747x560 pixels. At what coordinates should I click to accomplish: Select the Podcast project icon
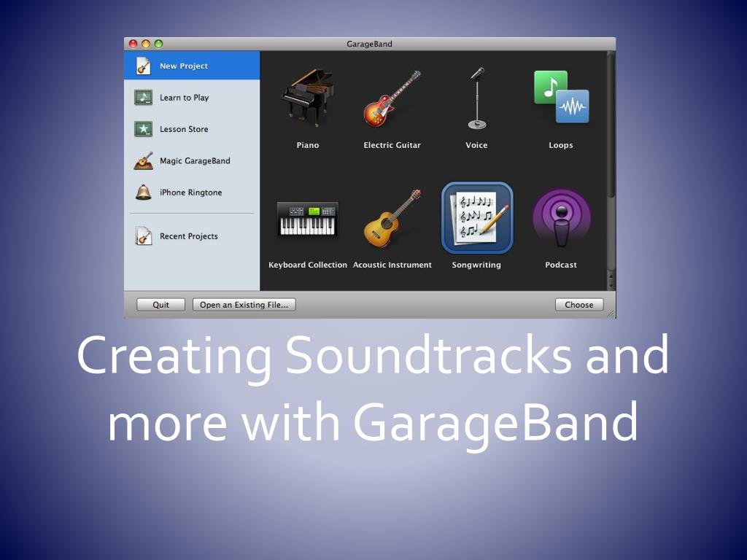coord(561,219)
